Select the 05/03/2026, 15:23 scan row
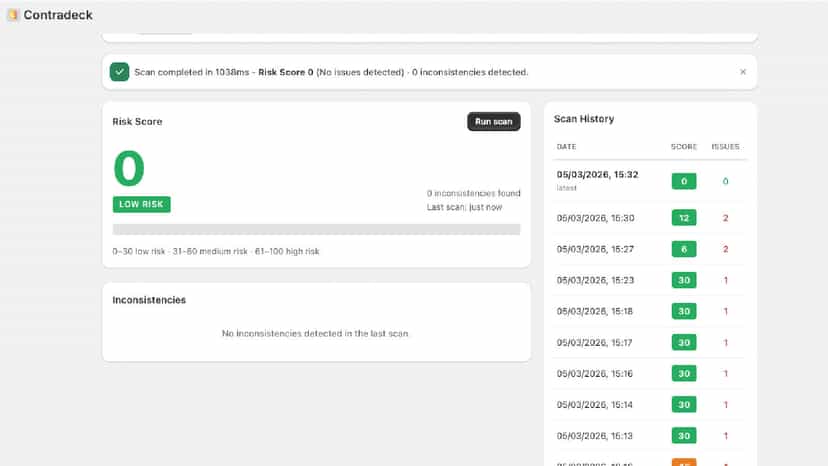828x466 pixels. (650, 280)
